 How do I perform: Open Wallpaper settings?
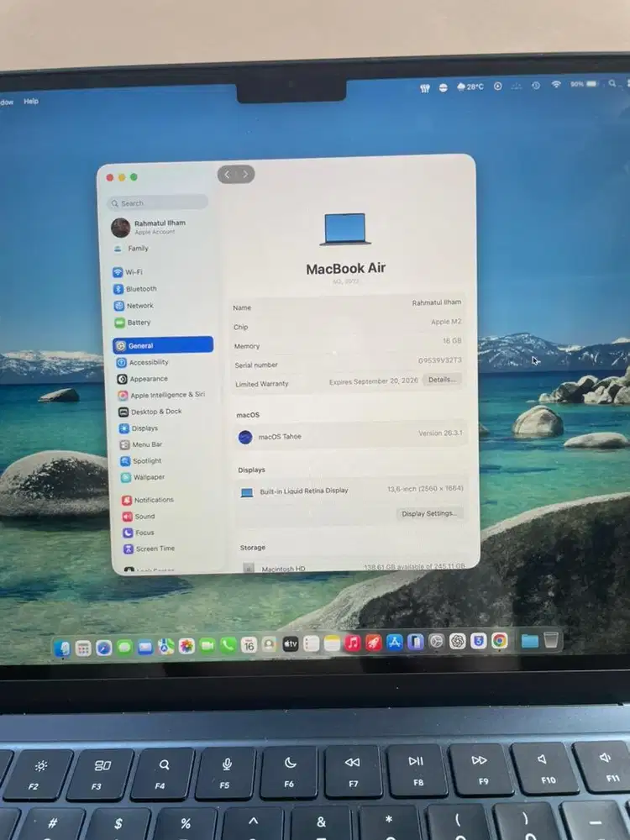pyautogui.click(x=143, y=477)
